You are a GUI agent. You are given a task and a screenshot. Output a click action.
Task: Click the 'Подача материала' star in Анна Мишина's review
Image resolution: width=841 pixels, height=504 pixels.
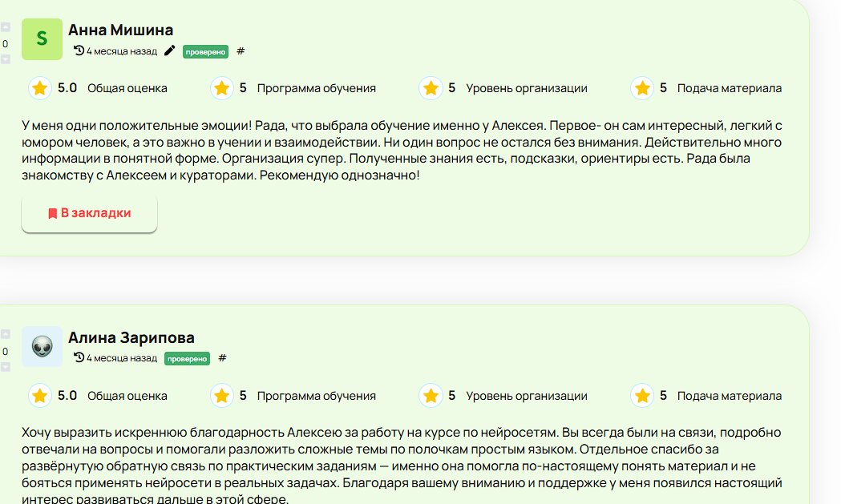point(642,88)
